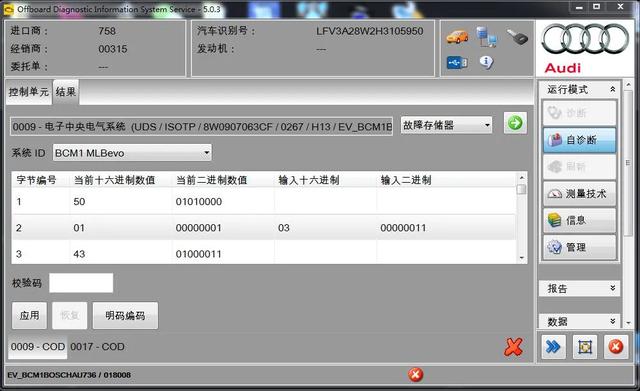Click the blue USB interface icon
This screenshot has width=640, height=391.
(x=457, y=62)
